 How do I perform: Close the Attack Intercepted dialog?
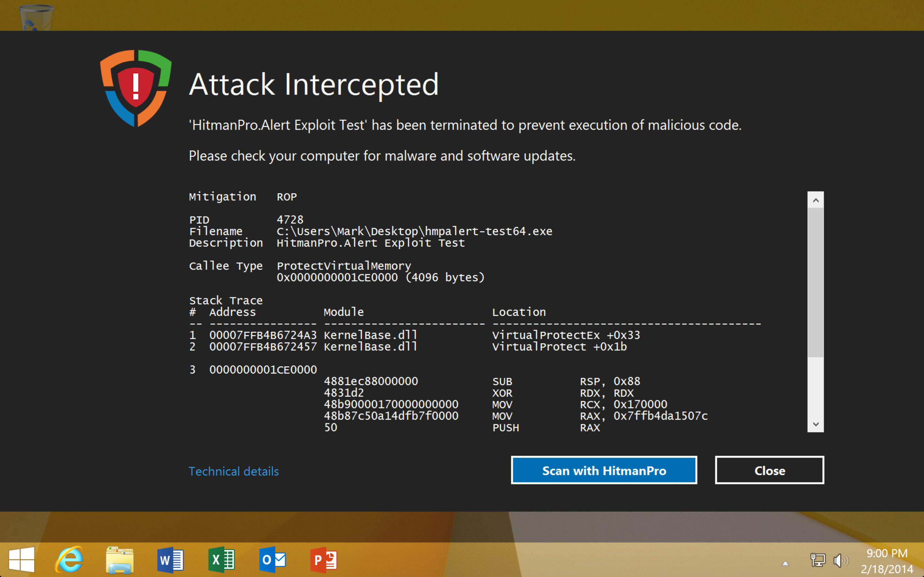click(x=768, y=471)
